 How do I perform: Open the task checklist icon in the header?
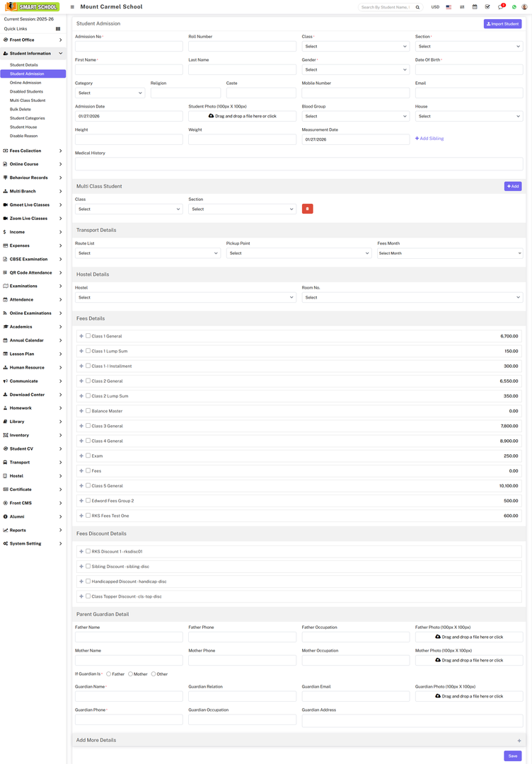[487, 7]
